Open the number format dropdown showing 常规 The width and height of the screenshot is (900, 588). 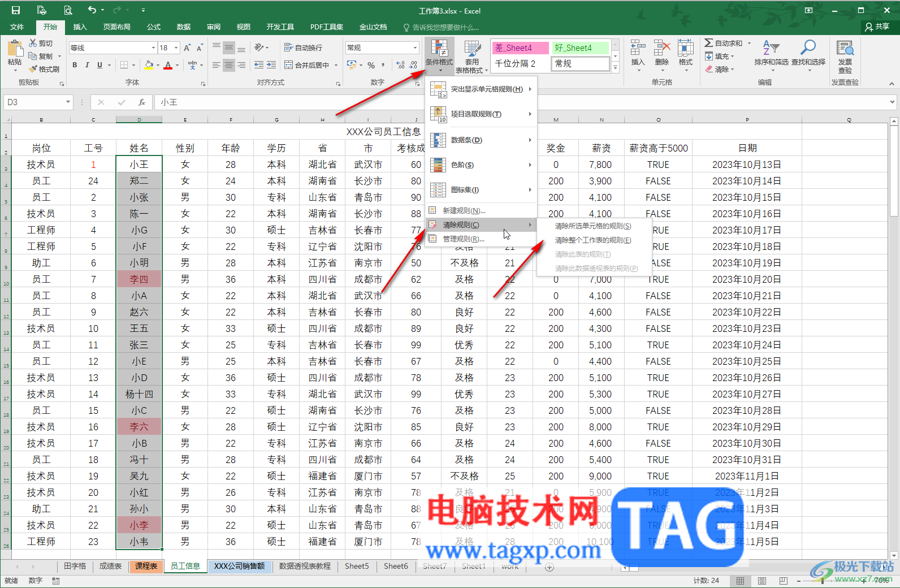[x=416, y=48]
